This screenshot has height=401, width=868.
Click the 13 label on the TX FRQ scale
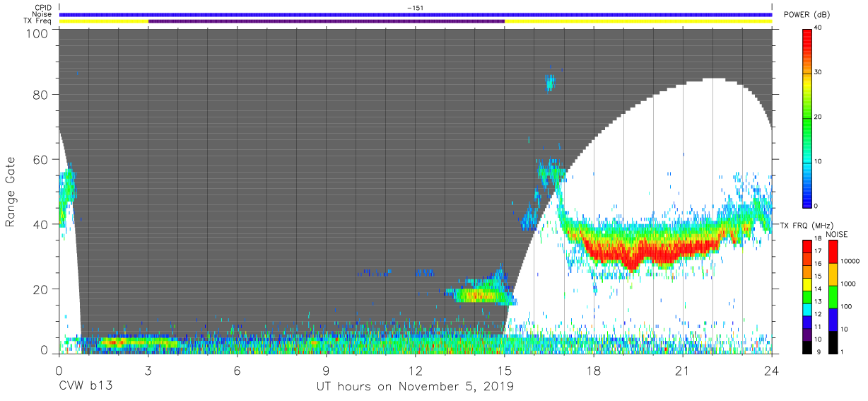(819, 302)
